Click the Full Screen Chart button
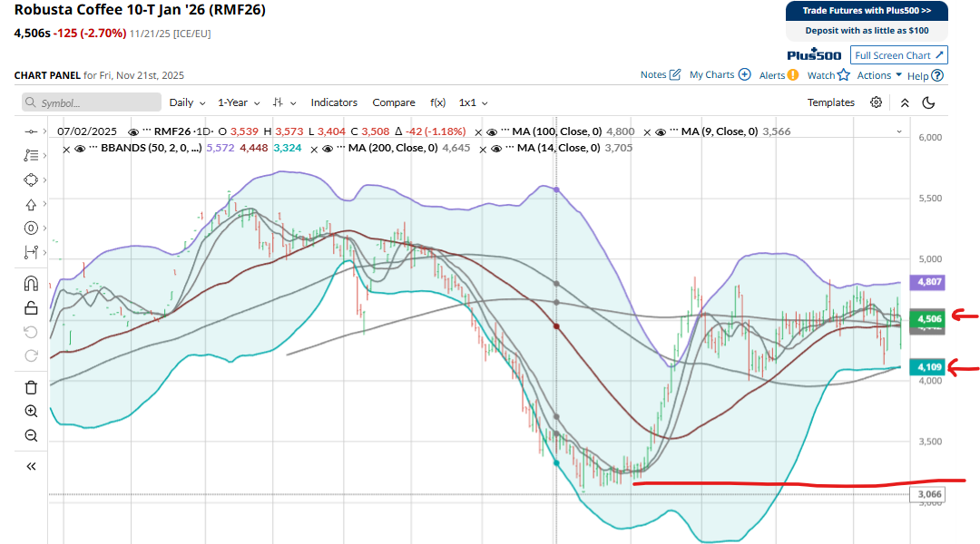The width and height of the screenshot is (980, 544). (899, 55)
